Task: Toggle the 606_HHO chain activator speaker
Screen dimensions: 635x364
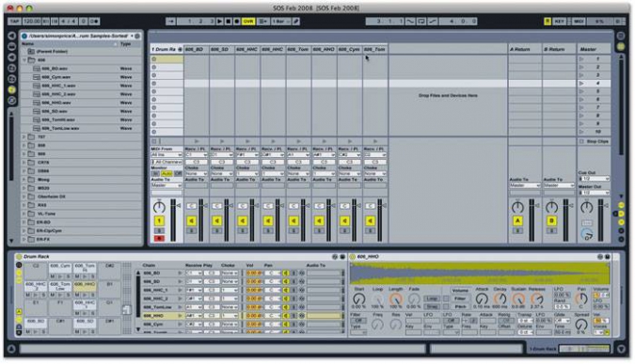Action: coord(285,315)
